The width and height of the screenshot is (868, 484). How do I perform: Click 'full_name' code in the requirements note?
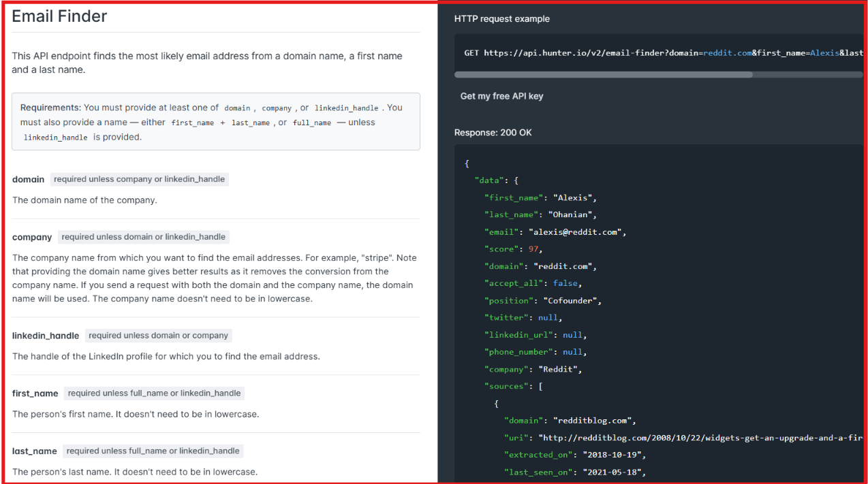[312, 123]
